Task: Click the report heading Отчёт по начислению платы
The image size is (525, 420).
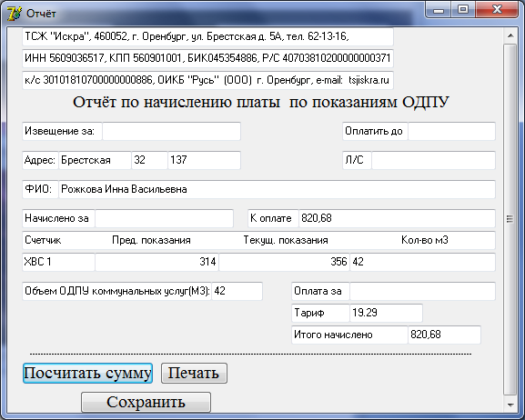Action: pyautogui.click(x=261, y=102)
